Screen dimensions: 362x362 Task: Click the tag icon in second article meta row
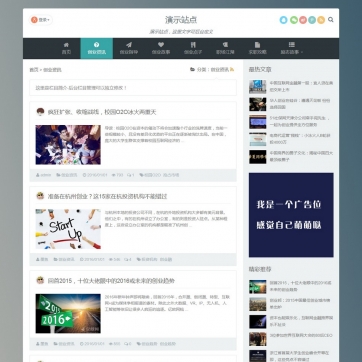tap(139, 259)
